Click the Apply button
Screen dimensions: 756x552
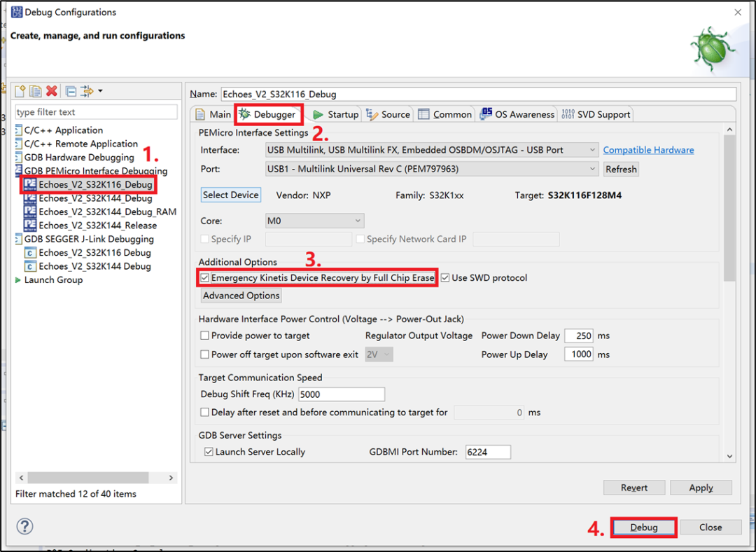[x=701, y=488]
